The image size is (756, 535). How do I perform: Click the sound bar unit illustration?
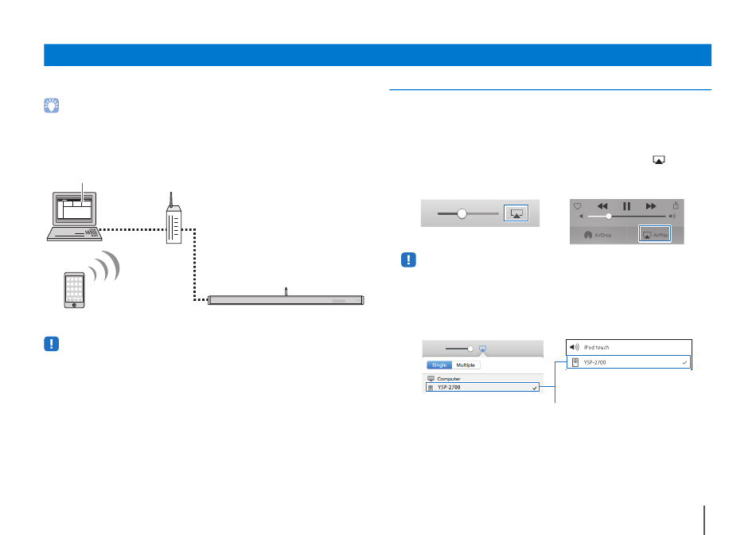click(286, 299)
